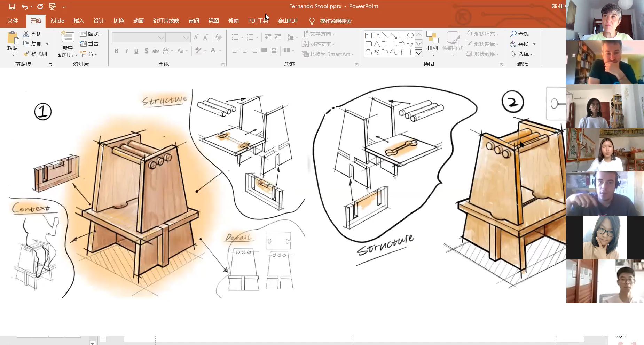Click the Undo arrow icon
The image size is (644, 345).
pyautogui.click(x=24, y=7)
